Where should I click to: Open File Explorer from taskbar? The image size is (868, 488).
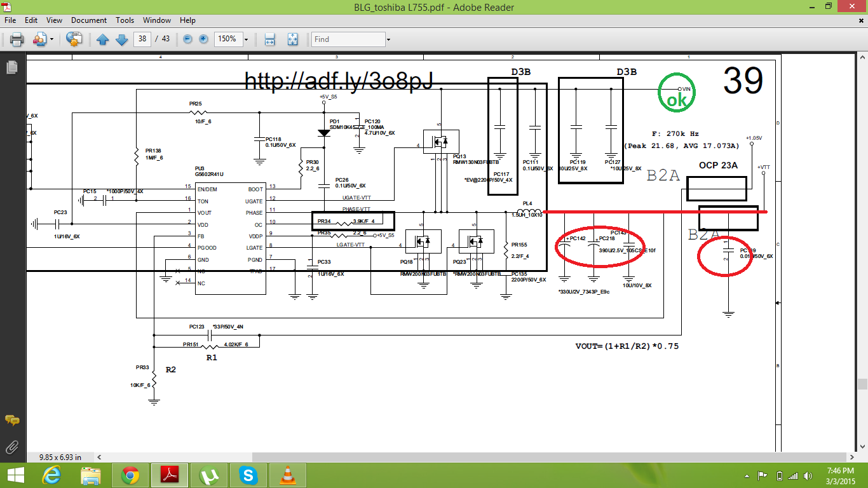coord(91,475)
